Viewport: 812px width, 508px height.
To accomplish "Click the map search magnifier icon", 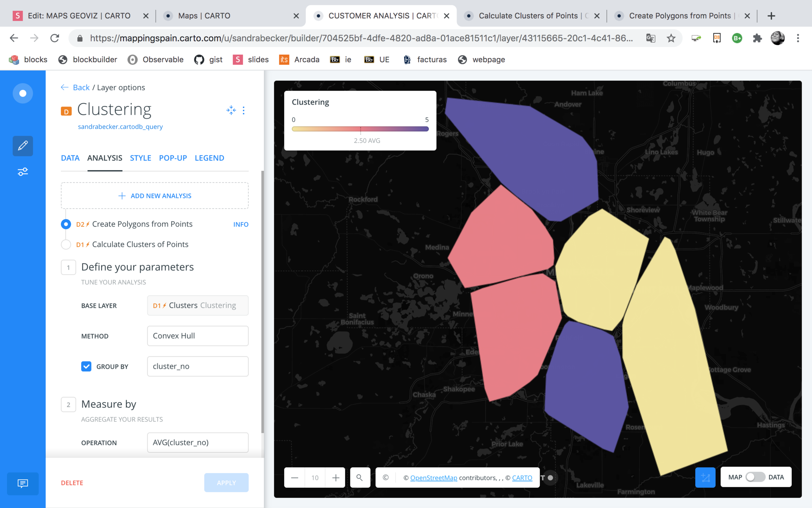I will pos(360,478).
